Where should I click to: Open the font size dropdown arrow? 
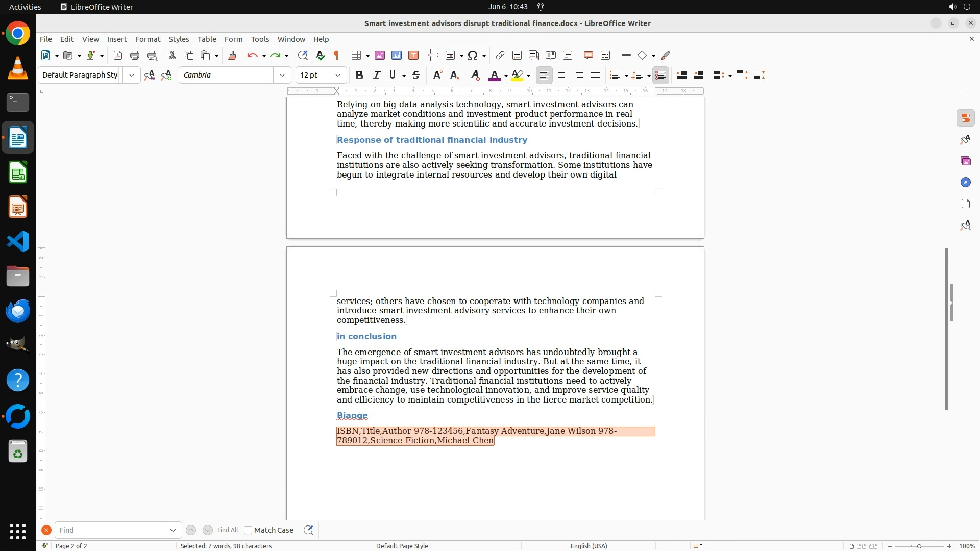(x=338, y=75)
